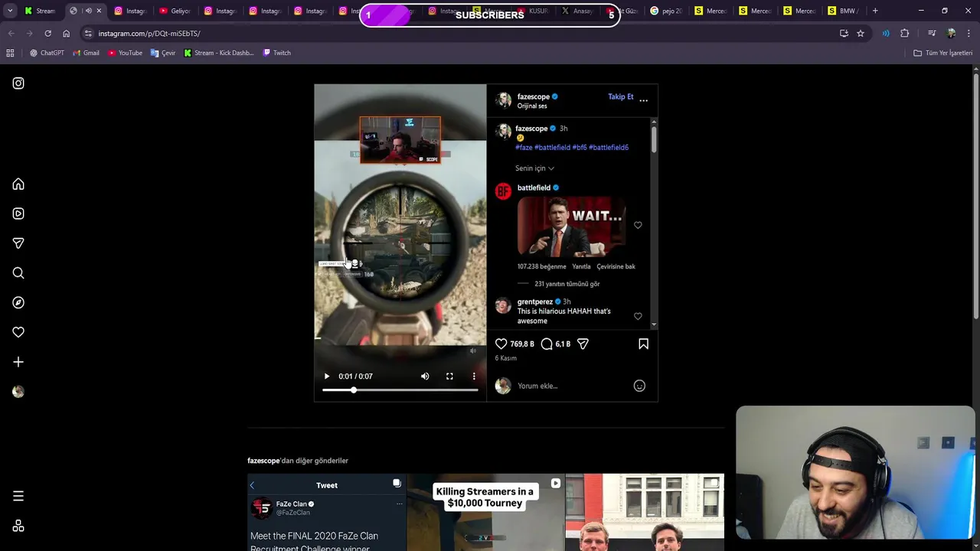Open Reels from the Instagram sidebar
The height and width of the screenshot is (551, 980).
[x=18, y=214]
